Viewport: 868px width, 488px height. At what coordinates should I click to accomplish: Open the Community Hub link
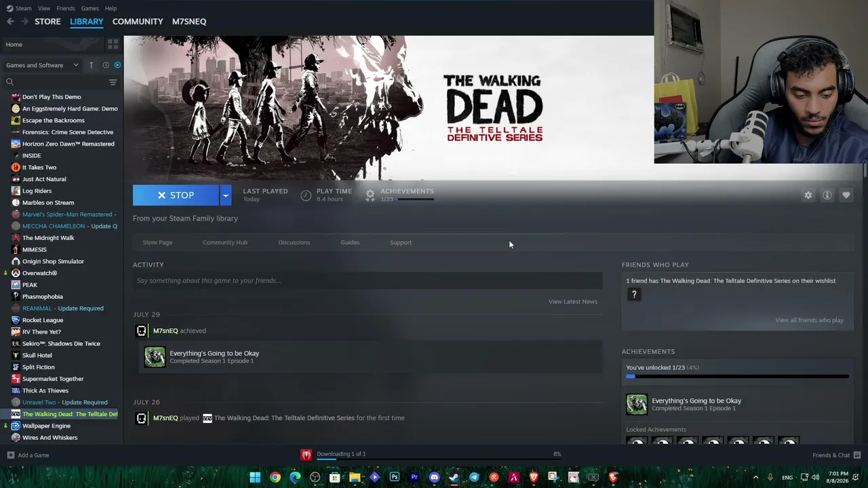click(225, 243)
